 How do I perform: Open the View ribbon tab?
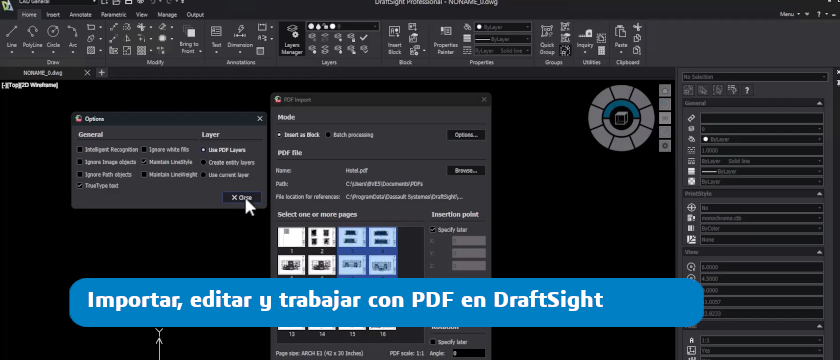141,14
